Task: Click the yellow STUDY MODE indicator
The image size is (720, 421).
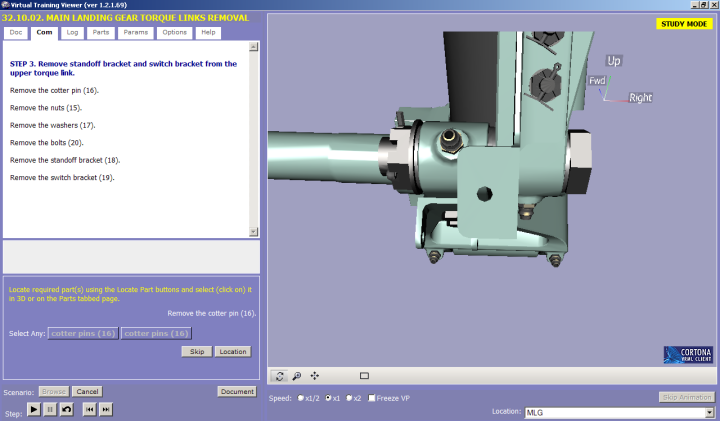Action: 684,24
